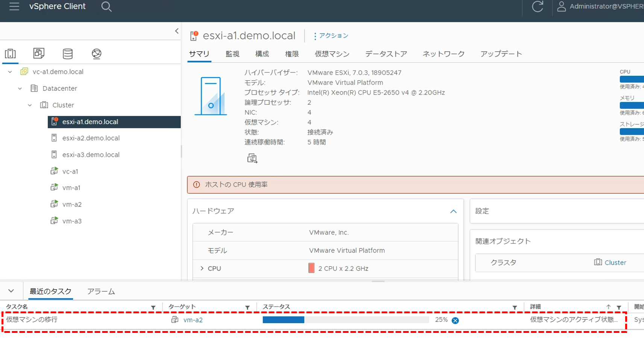This screenshot has width=644, height=354.
Task: Switch to VMs and Templates view icon
Action: coord(39,53)
